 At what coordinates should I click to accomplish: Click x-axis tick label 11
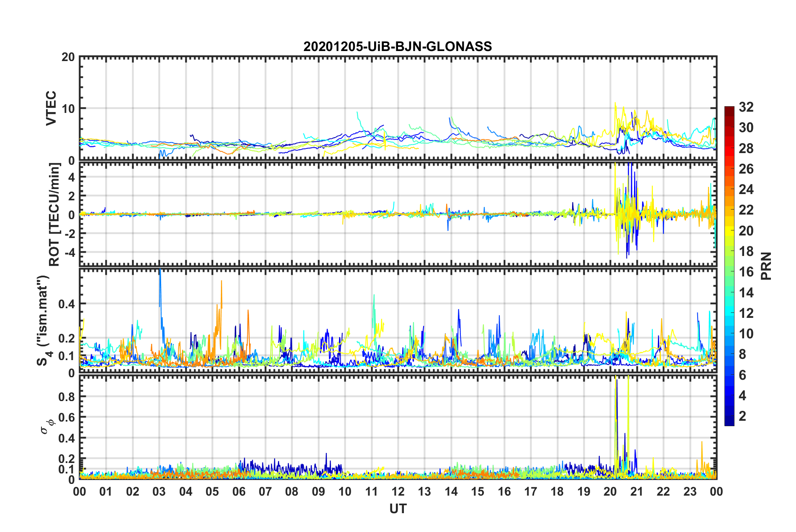(x=372, y=491)
